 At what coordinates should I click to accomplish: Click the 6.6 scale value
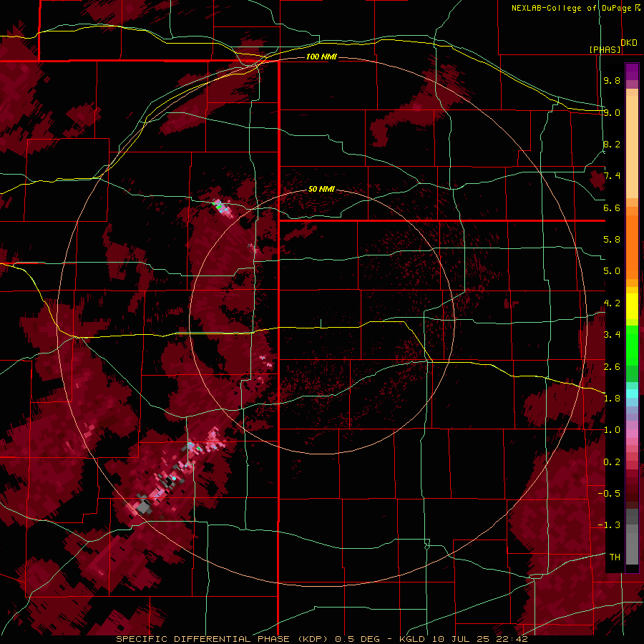pyautogui.click(x=612, y=208)
